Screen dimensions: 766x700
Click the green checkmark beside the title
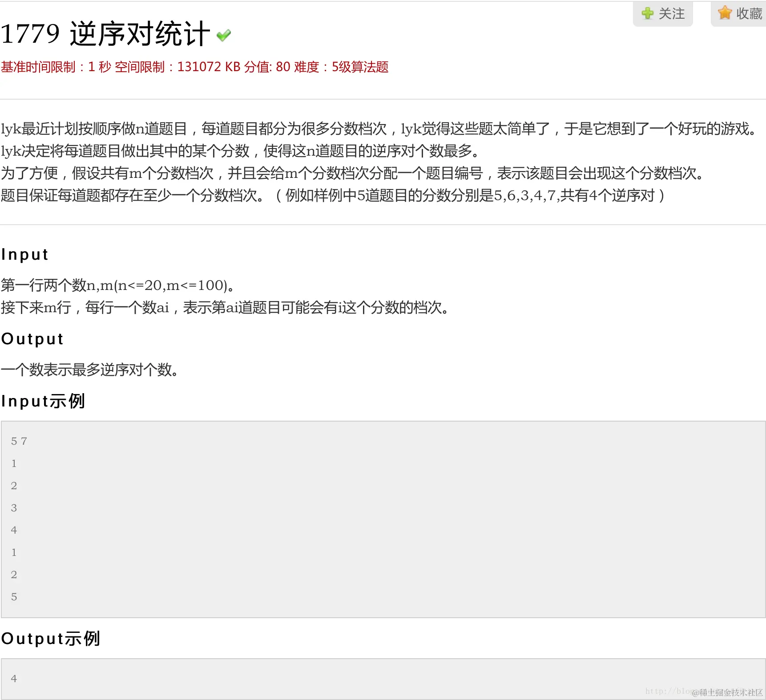coord(224,35)
